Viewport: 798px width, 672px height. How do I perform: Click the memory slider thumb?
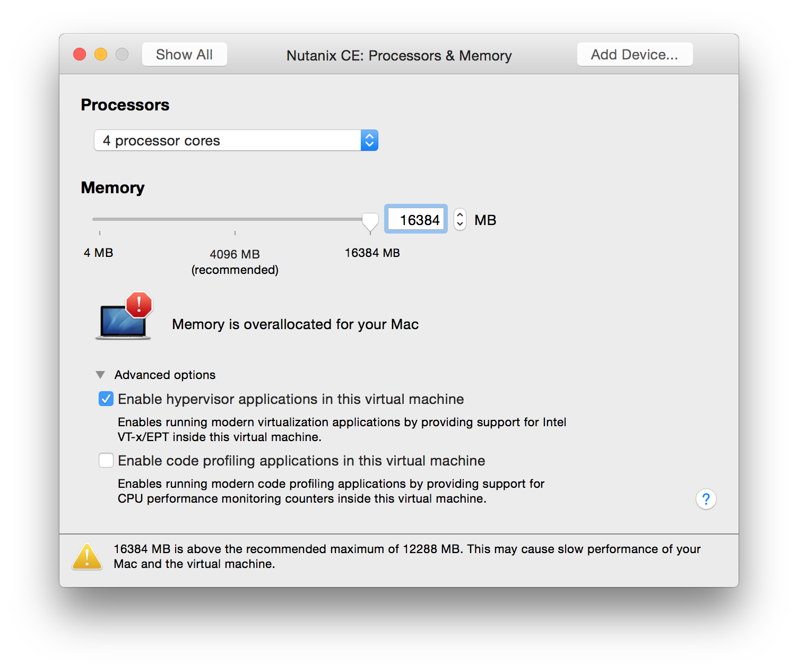point(370,222)
